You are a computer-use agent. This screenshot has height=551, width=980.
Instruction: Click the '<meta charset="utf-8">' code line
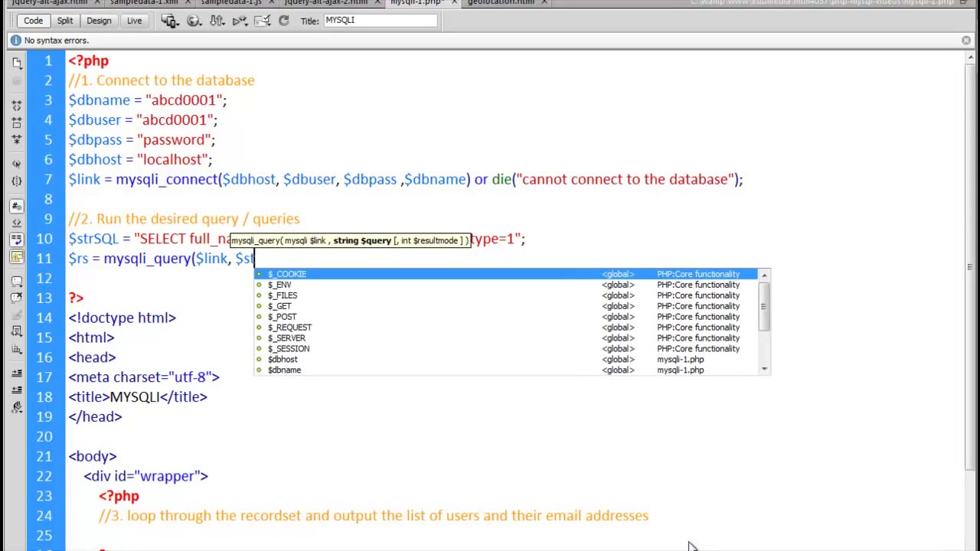144,377
